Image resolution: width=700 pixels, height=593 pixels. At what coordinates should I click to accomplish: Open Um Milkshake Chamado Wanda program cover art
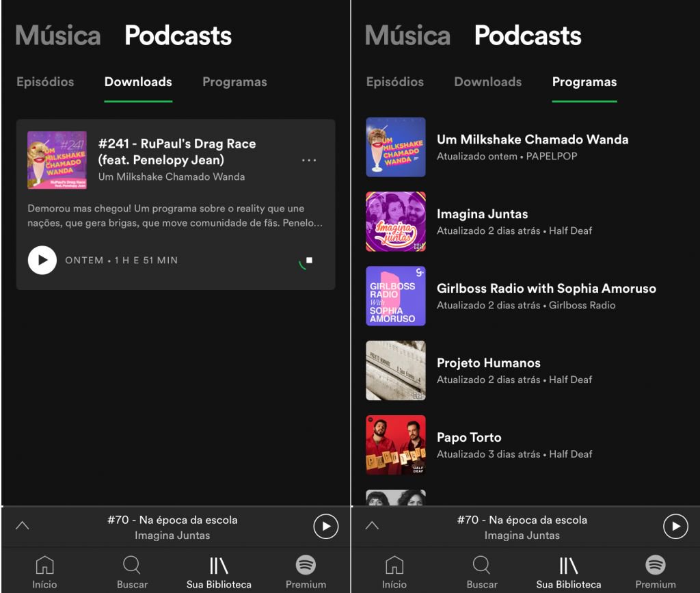coord(396,147)
